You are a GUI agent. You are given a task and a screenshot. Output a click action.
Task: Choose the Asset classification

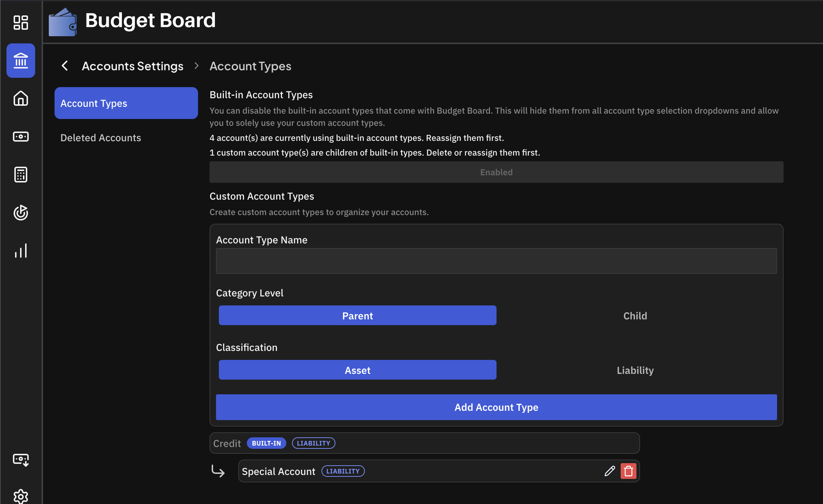click(357, 370)
